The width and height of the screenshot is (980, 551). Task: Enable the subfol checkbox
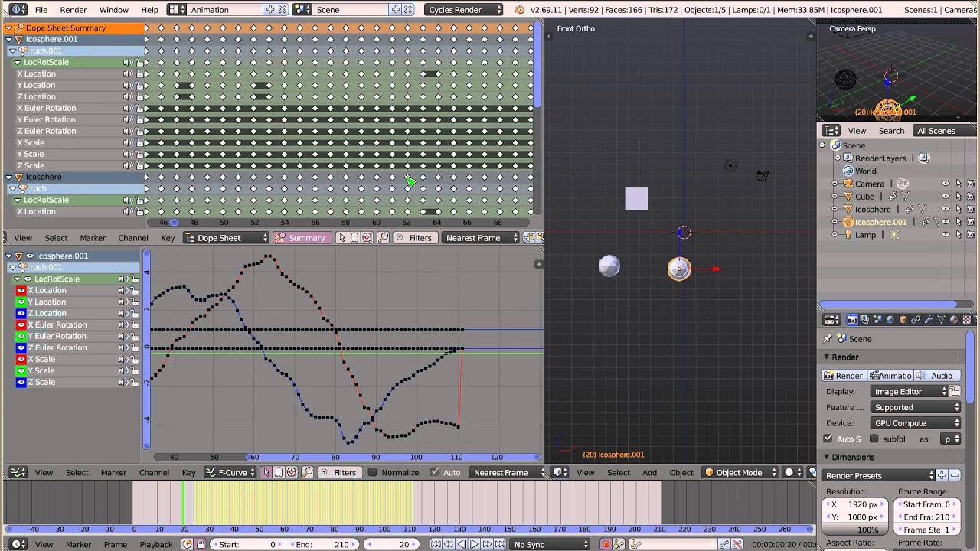[x=874, y=439]
